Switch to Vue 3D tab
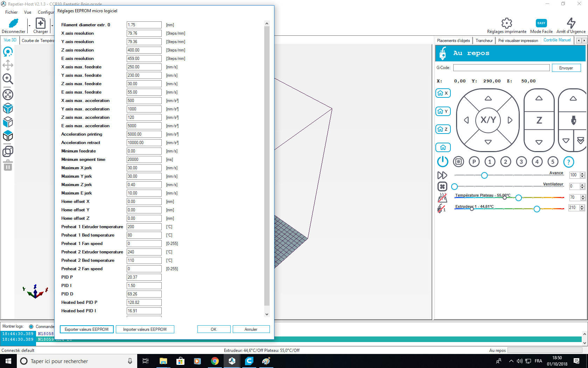 click(10, 40)
